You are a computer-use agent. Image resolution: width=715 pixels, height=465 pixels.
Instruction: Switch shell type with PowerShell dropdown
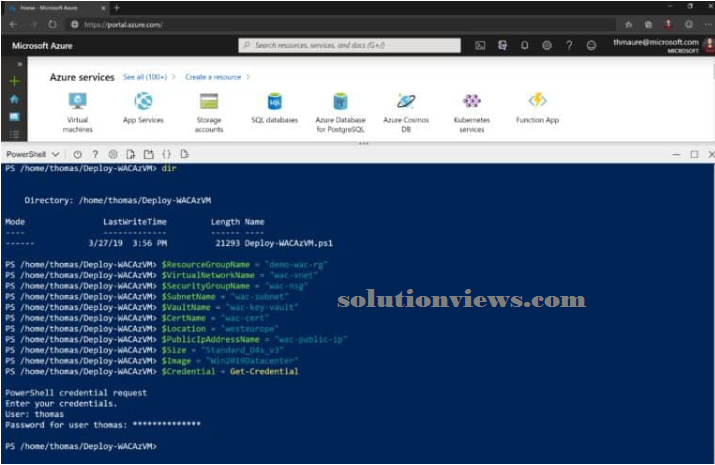click(x=33, y=155)
